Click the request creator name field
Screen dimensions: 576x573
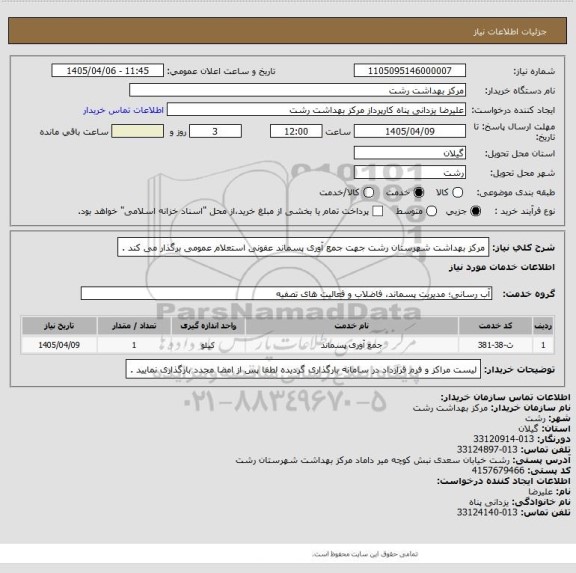click(316, 110)
